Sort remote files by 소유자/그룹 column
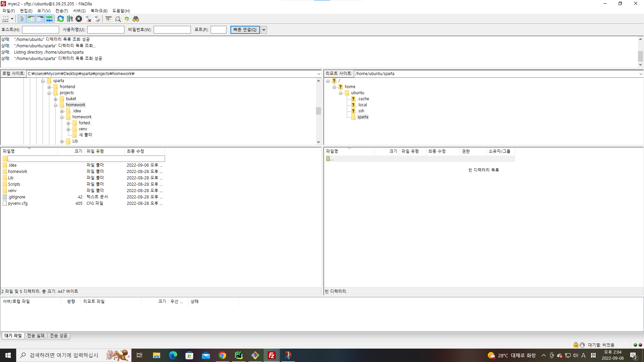The width and height of the screenshot is (644, 362). click(500, 152)
